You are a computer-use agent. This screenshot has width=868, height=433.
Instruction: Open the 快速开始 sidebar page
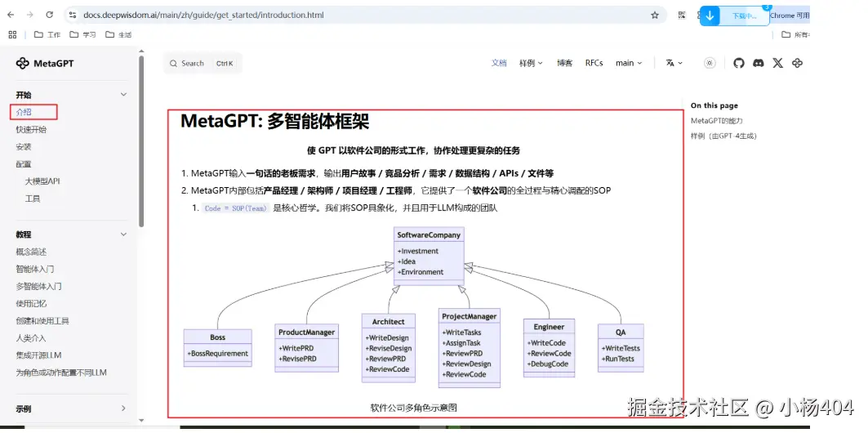(31, 130)
